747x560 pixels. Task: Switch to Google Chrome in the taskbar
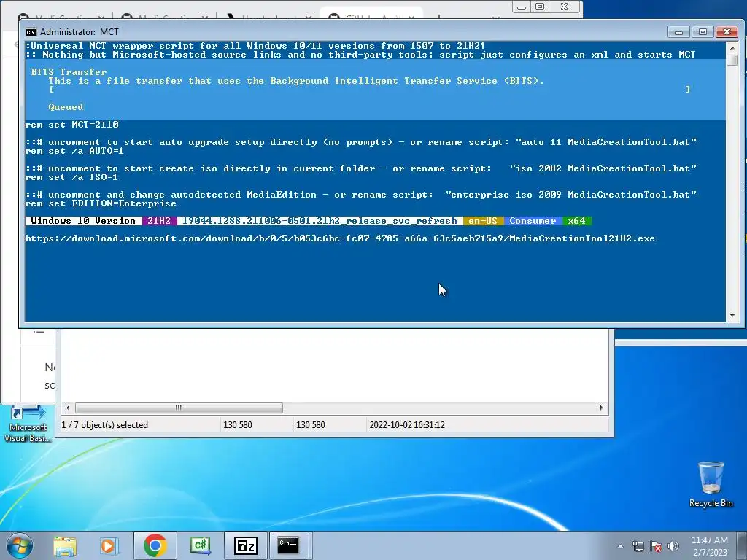[155, 545]
